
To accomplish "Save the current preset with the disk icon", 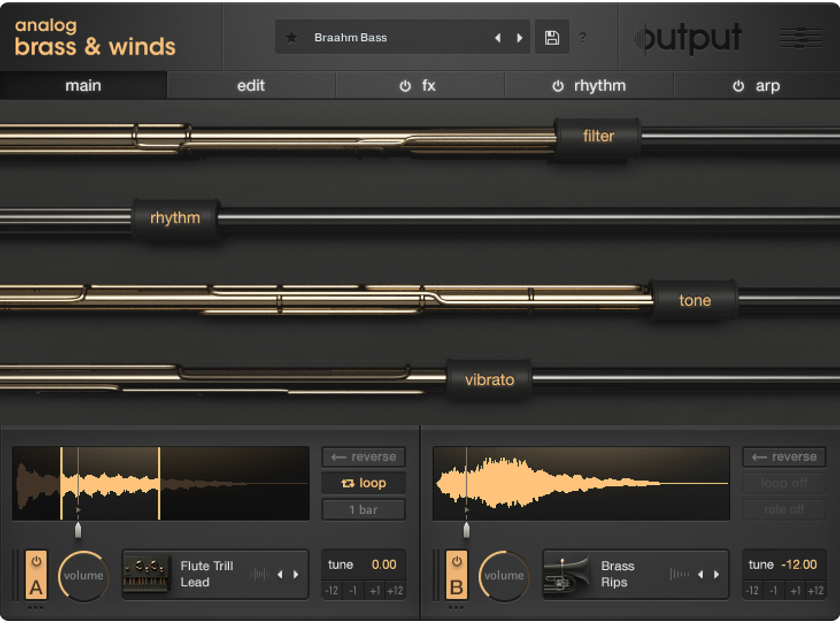I will click(551, 37).
